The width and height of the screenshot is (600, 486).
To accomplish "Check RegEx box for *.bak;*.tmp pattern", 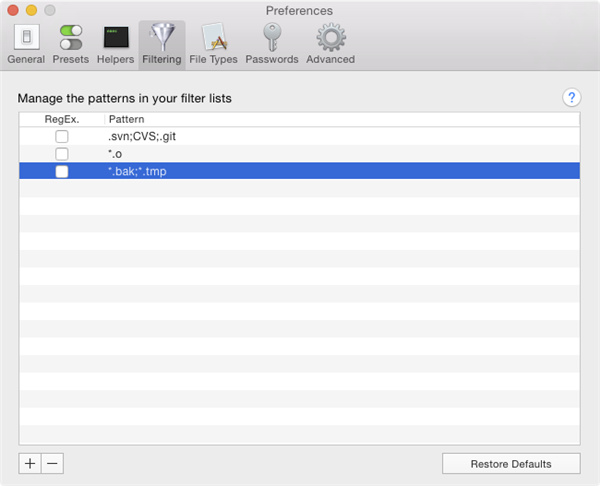I will (62, 172).
